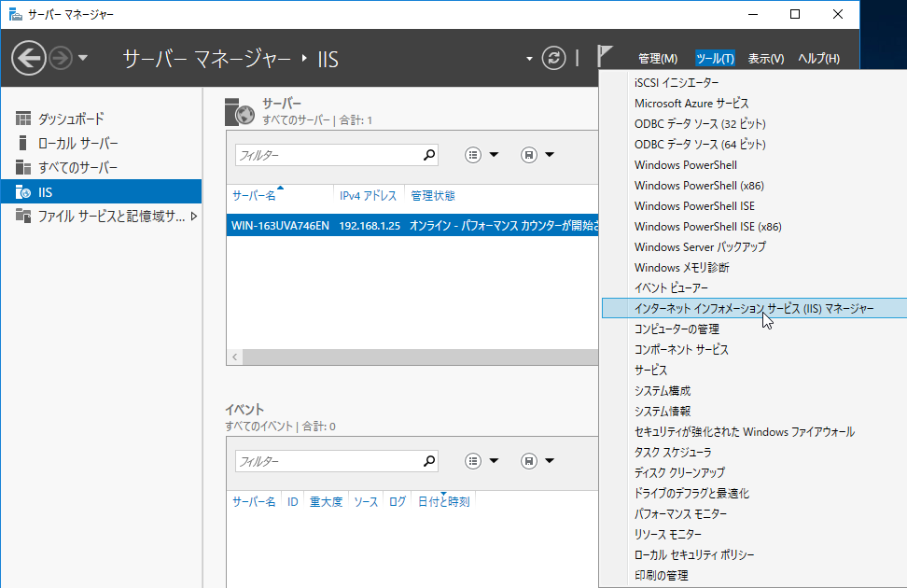Click the back navigation arrow button

point(29,59)
